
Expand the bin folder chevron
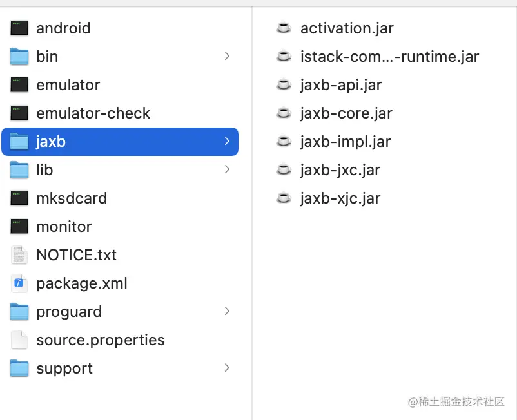click(227, 57)
